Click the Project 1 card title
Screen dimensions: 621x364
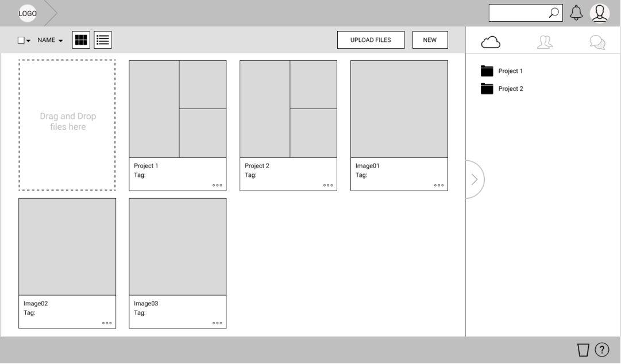click(146, 166)
